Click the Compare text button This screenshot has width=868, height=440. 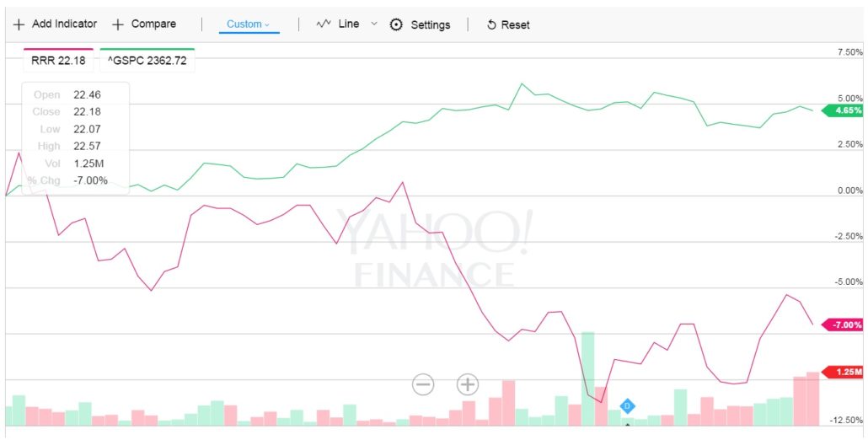[153, 24]
